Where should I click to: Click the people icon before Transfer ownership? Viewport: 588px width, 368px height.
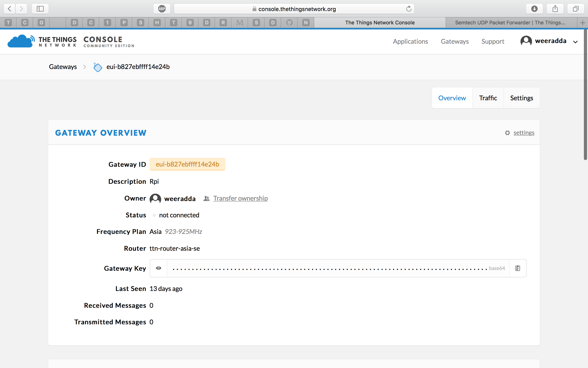click(206, 198)
